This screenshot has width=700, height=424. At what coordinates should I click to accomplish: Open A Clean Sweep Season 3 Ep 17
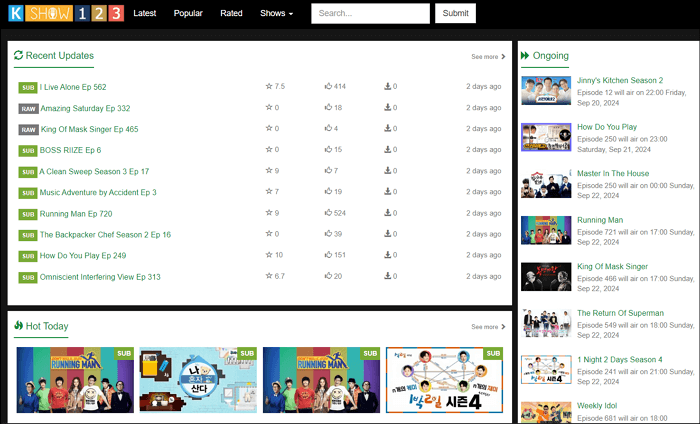[x=94, y=171]
